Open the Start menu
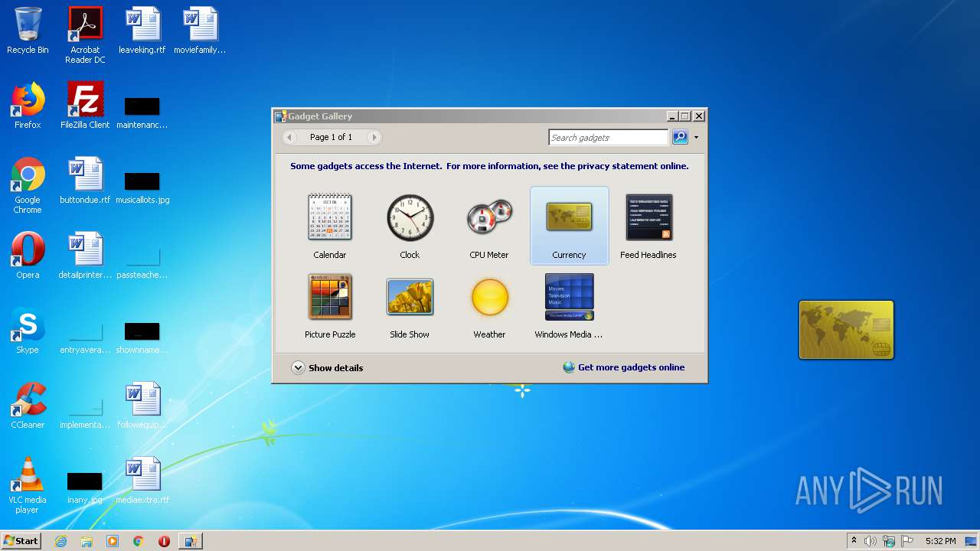 (21, 541)
